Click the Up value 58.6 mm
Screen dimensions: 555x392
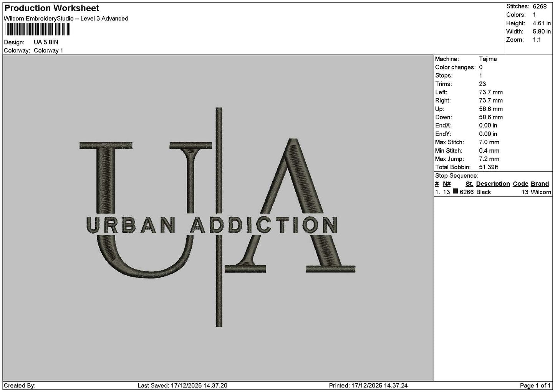click(491, 109)
